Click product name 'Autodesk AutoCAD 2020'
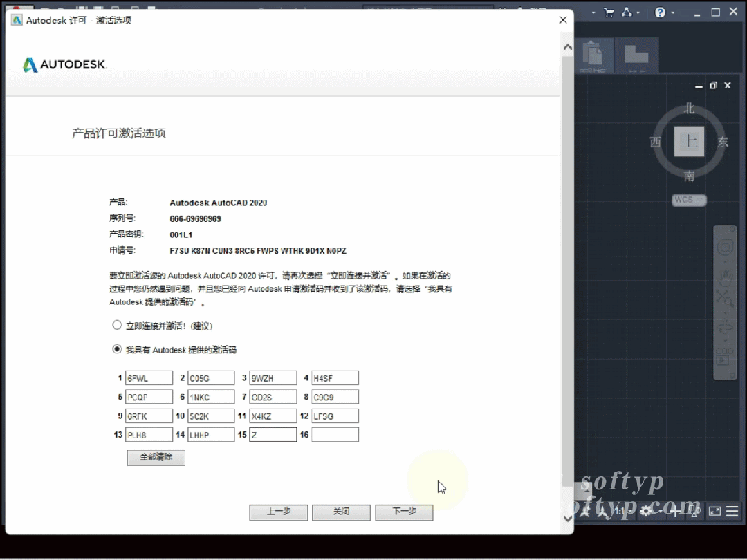Viewport: 747px width, 560px height. [x=218, y=203]
